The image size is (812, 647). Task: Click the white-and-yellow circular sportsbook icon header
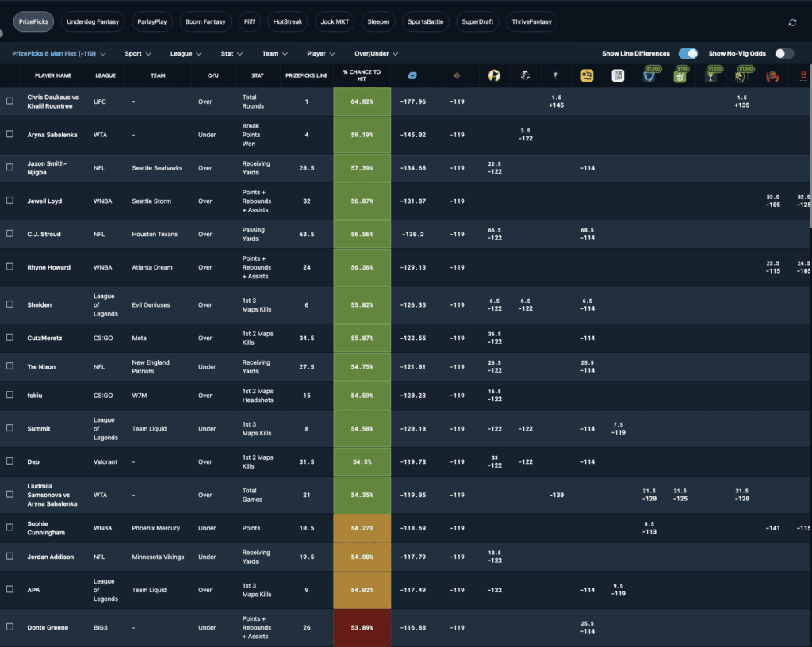(x=494, y=75)
